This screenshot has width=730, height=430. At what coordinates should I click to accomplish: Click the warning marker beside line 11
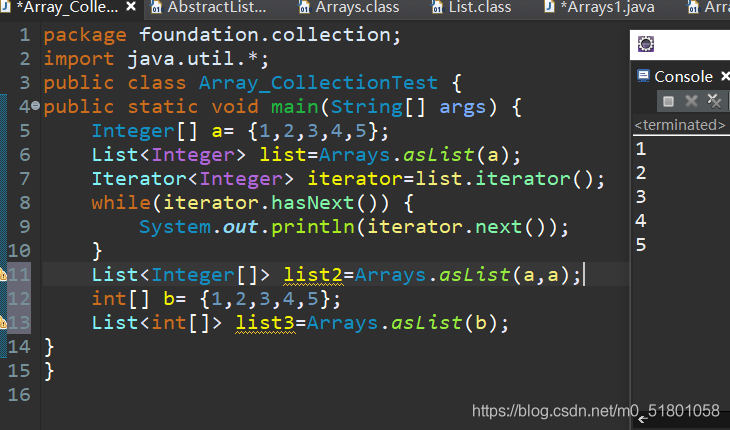[x=2, y=275]
